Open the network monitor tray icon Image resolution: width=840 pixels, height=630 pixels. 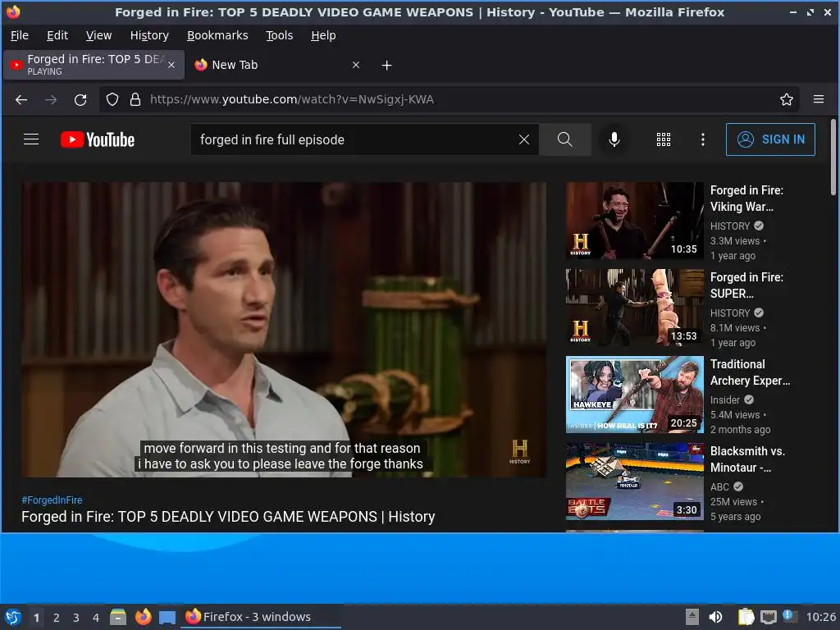[x=768, y=617]
